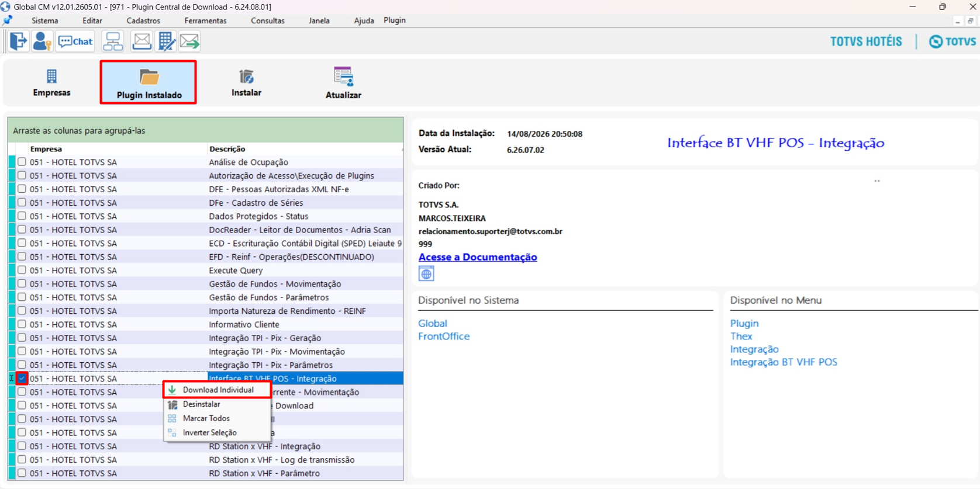Image resolution: width=980 pixels, height=489 pixels.
Task: Uncheck the Interface BT VHF POS checkbox
Action: point(22,378)
